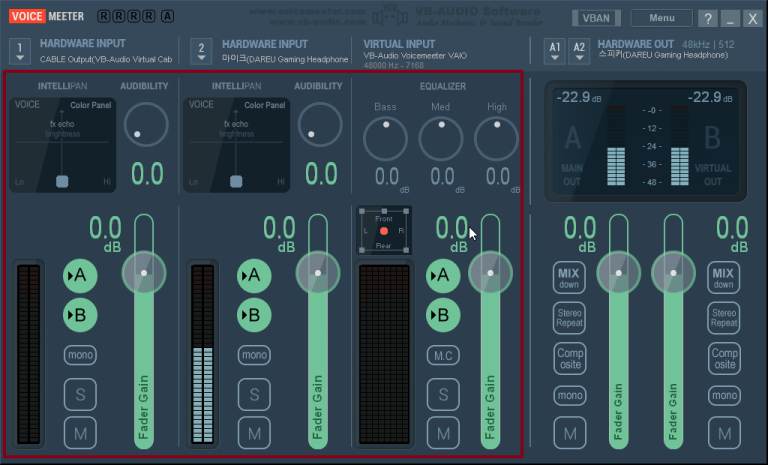Click the question mark help button
The height and width of the screenshot is (465, 768).
(x=708, y=19)
